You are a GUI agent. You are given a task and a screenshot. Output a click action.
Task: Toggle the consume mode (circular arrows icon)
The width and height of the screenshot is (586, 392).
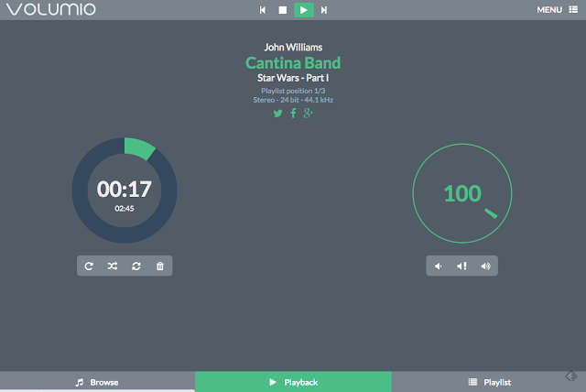tap(136, 267)
